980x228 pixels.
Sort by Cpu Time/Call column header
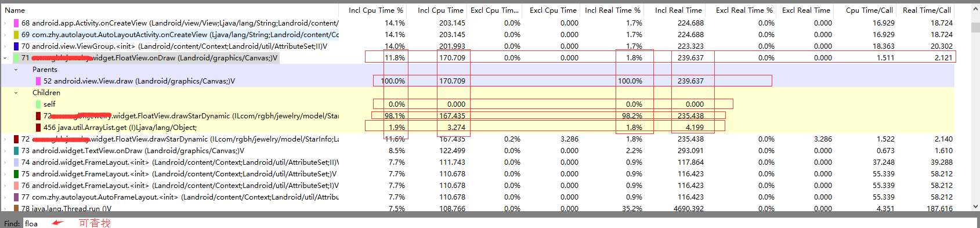[x=869, y=10]
